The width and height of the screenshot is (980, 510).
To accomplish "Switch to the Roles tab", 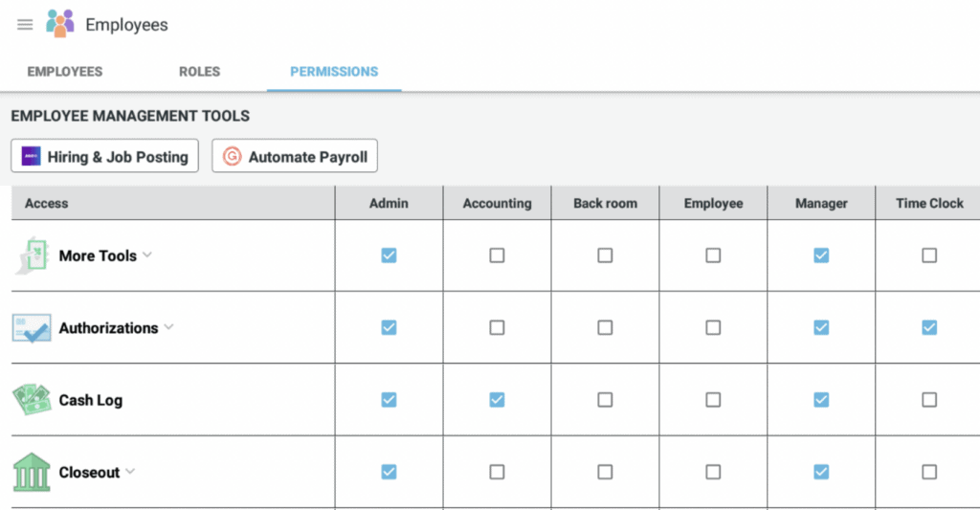I will click(199, 72).
